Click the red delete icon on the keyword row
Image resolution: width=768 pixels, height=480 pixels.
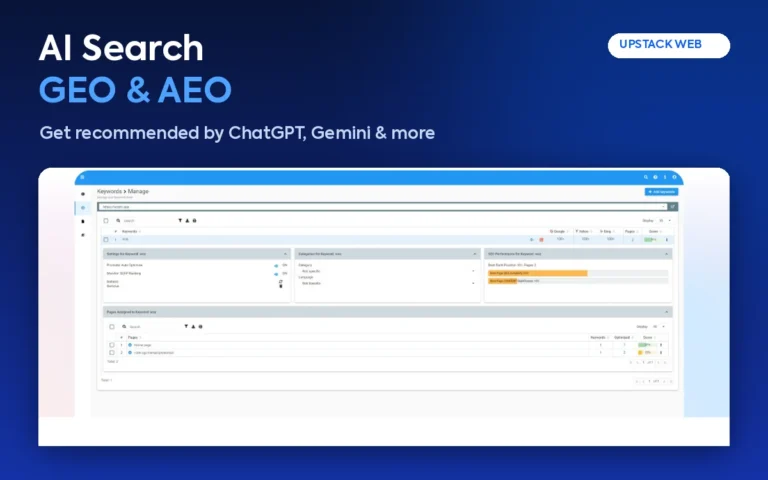coord(541,240)
